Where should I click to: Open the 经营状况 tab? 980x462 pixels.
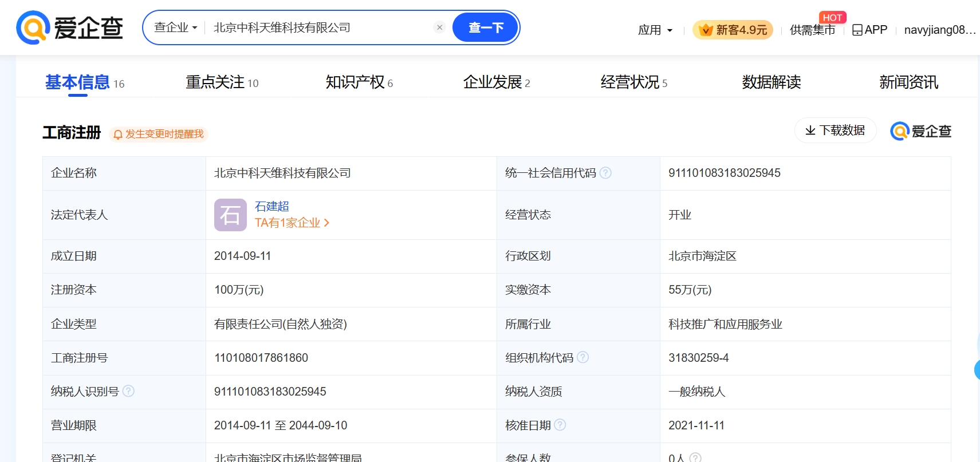pos(634,82)
